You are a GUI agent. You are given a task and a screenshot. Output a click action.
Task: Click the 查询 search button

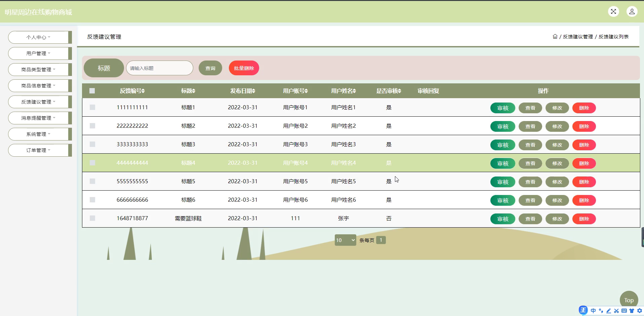coord(210,68)
